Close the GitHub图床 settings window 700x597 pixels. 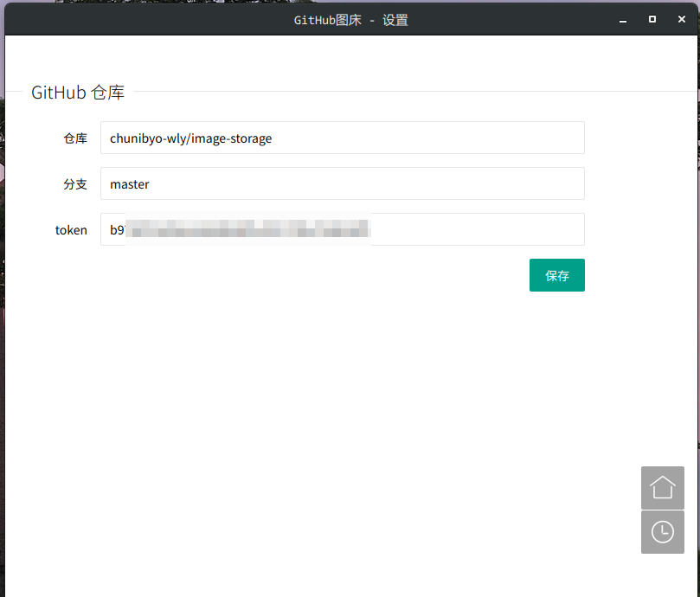point(682,19)
